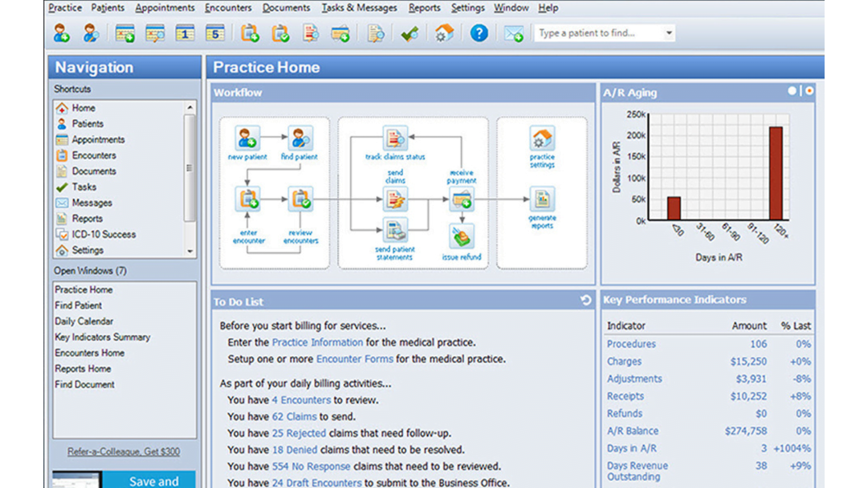Open the Encounters menu
This screenshot has width=868, height=488.
point(228,8)
